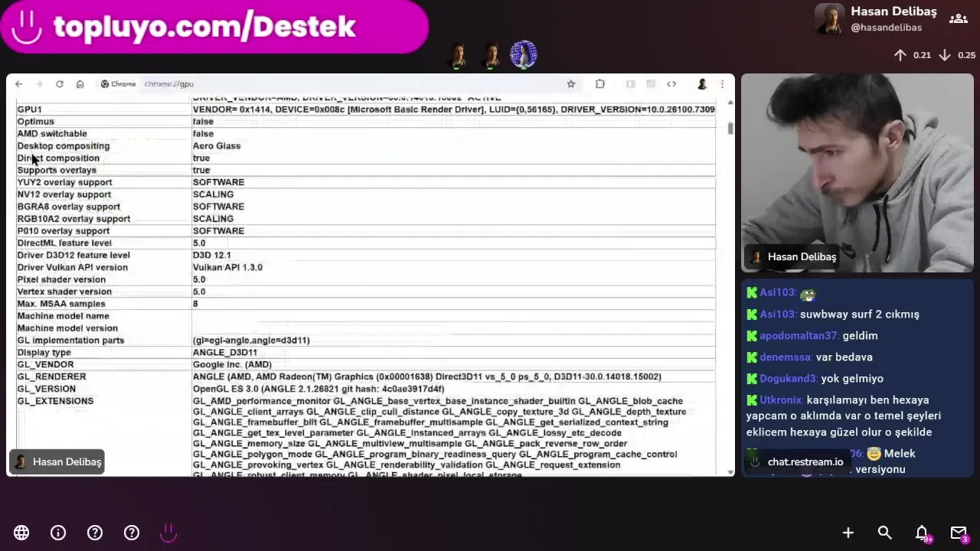
Task: Open the participants group icon
Action: tap(959, 19)
